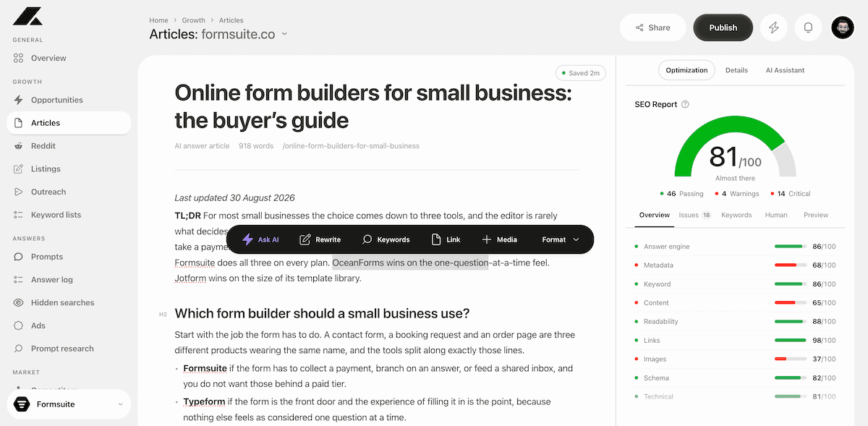Click the Keyword lists icon
Image resolution: width=868 pixels, height=426 pixels.
point(18,215)
